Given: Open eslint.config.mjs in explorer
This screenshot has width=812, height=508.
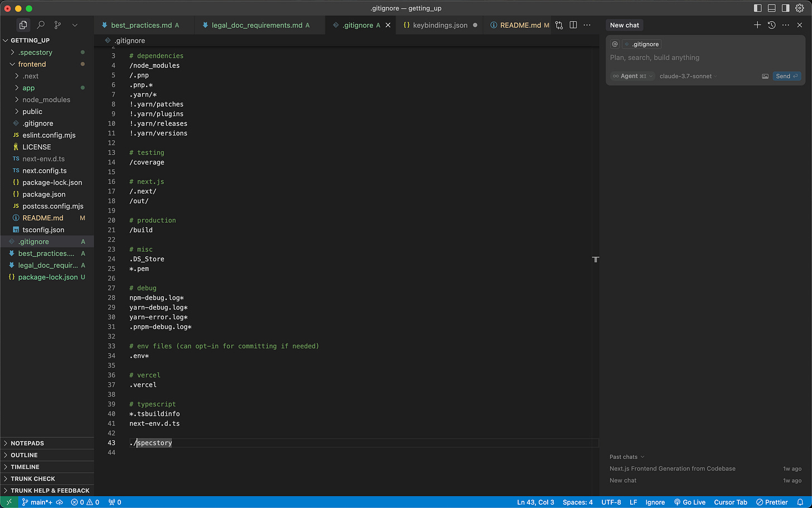Looking at the screenshot, I should click(x=47, y=135).
